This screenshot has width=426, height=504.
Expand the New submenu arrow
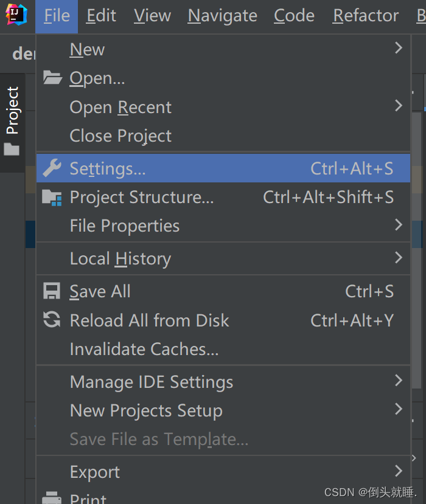(x=399, y=48)
